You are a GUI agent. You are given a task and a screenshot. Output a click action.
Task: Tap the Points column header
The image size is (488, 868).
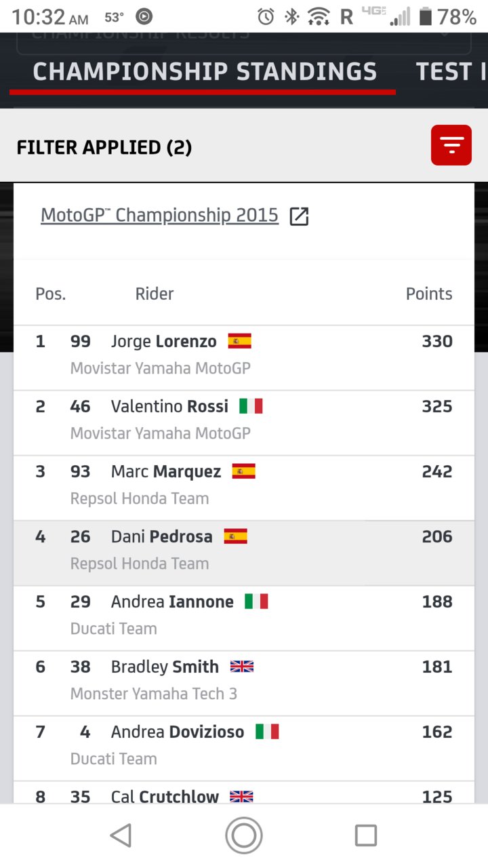click(x=429, y=294)
